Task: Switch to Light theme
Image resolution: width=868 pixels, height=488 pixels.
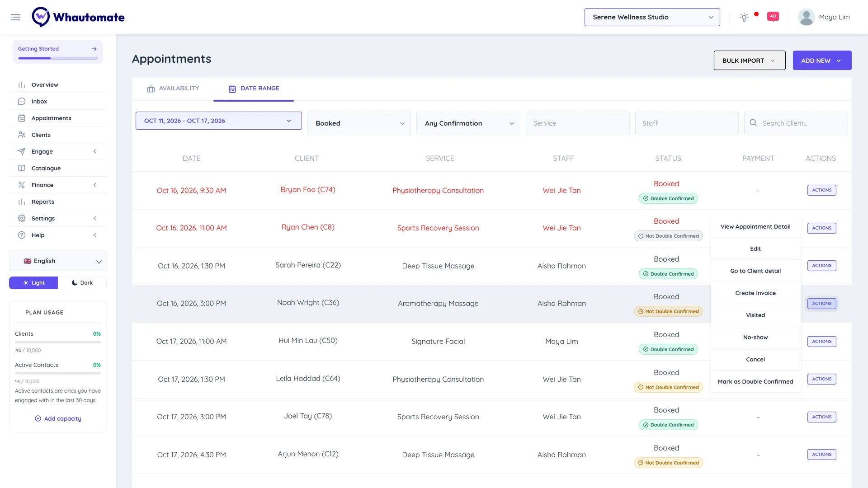Action: [x=33, y=283]
